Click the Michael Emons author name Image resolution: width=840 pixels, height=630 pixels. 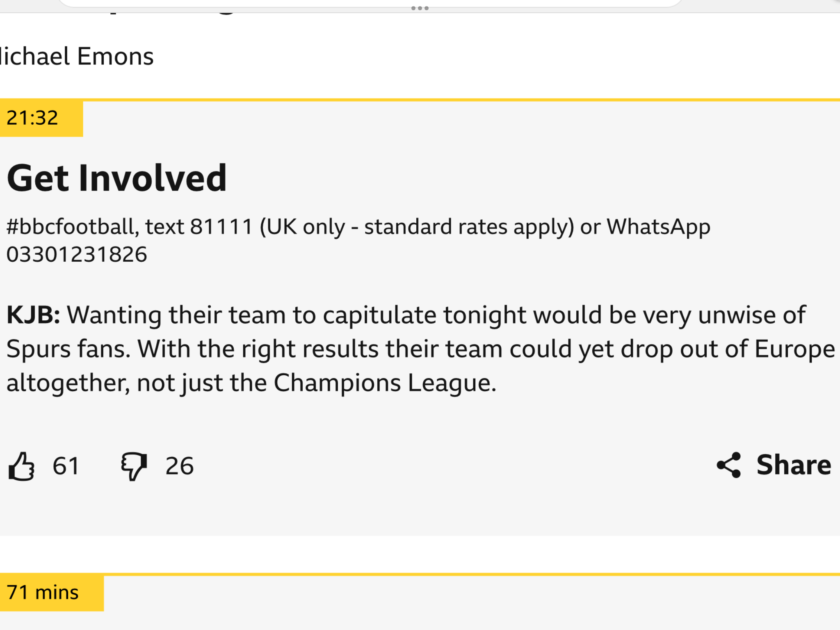(x=77, y=56)
